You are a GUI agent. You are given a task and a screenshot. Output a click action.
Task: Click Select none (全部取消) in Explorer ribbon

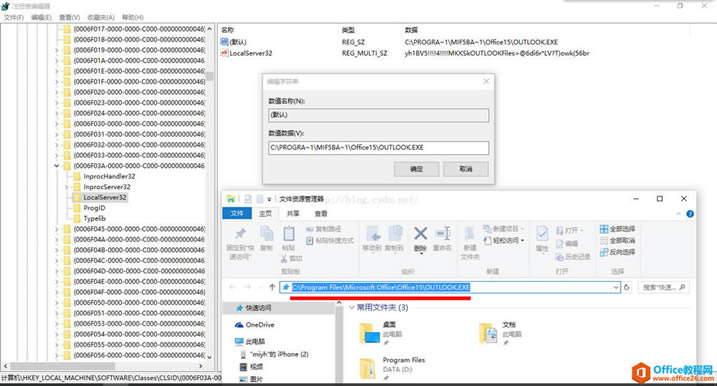(x=617, y=241)
